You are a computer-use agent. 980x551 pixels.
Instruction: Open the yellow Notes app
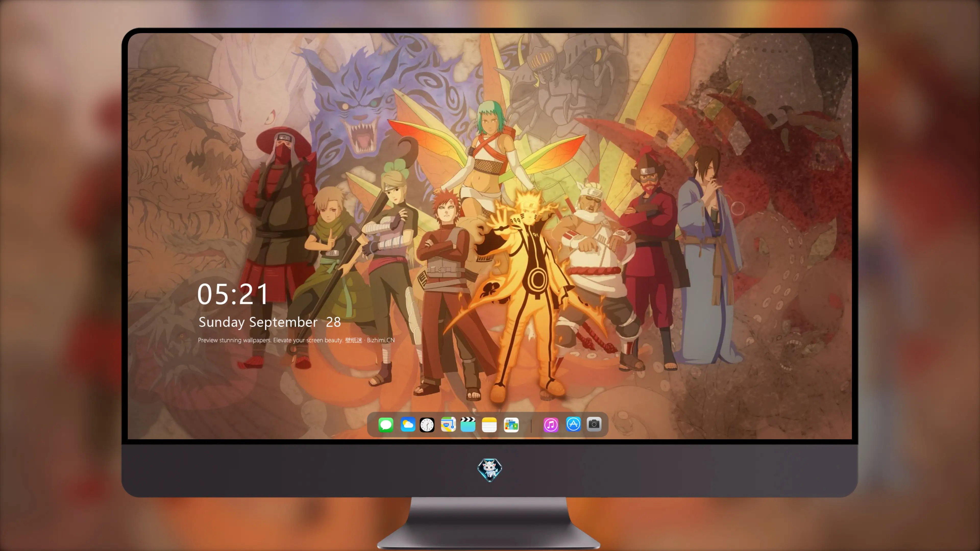[489, 424]
